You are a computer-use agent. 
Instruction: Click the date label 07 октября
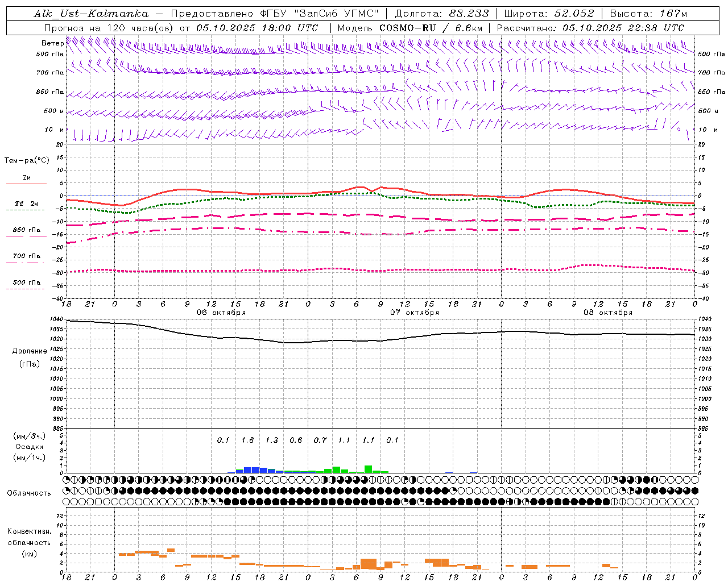pos(415,313)
